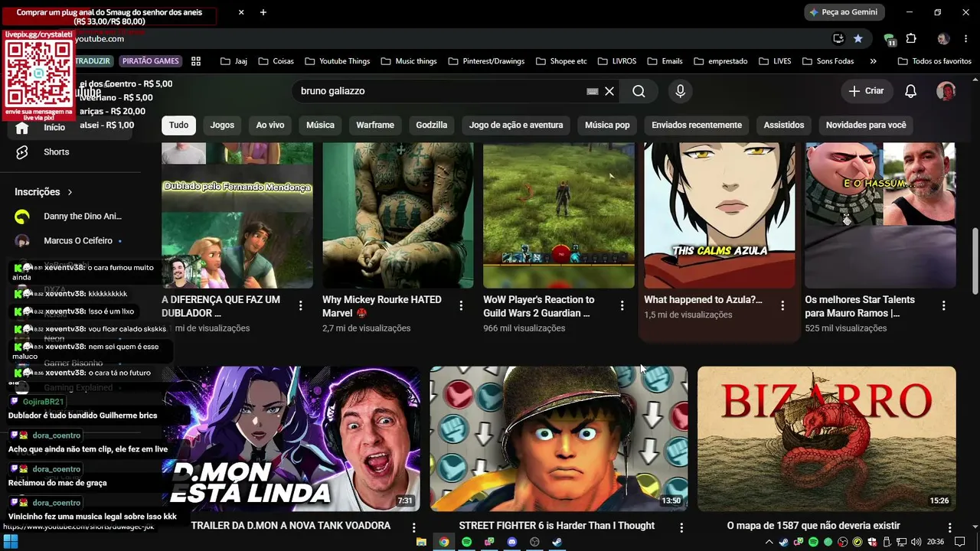The width and height of the screenshot is (980, 551).
Task: Click the page vertical scrollbar thumb
Action: click(975, 260)
